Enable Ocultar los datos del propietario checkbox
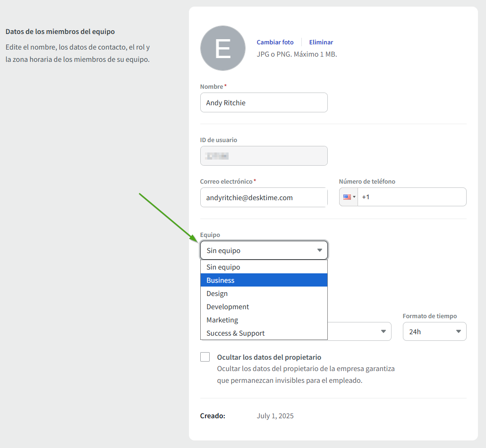 205,357
